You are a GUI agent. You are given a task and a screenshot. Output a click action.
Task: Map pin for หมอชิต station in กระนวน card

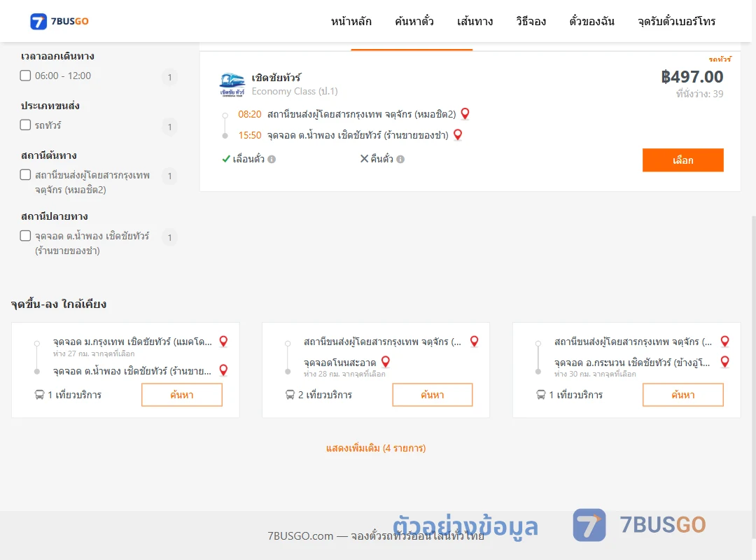click(x=724, y=342)
